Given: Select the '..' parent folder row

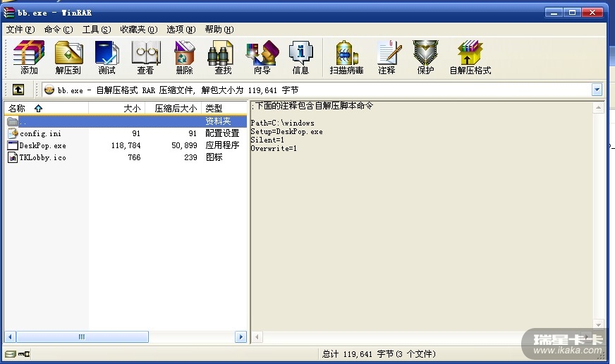Looking at the screenshot, I should coord(126,121).
